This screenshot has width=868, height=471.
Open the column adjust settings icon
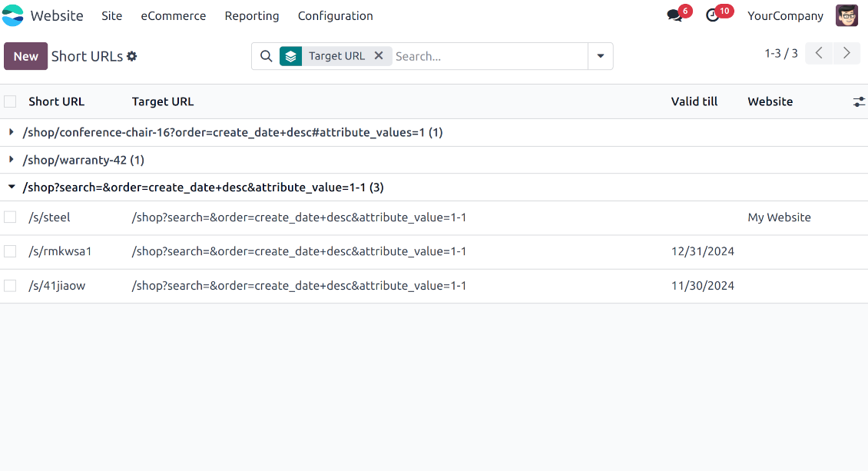pyautogui.click(x=859, y=101)
